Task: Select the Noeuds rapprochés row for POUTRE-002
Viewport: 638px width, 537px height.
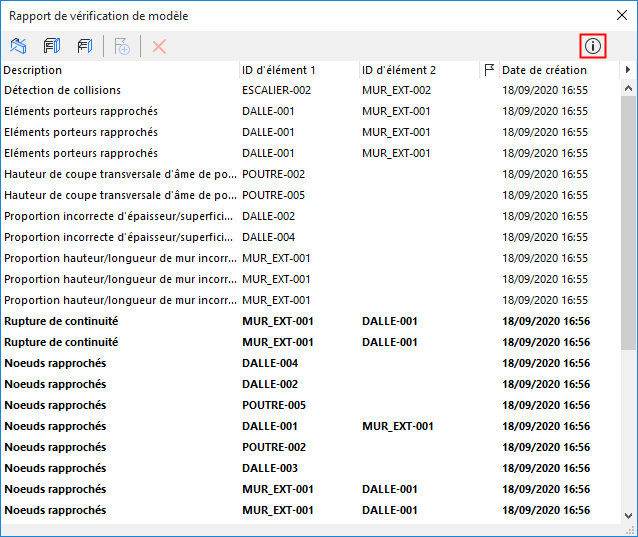Action: (311, 447)
